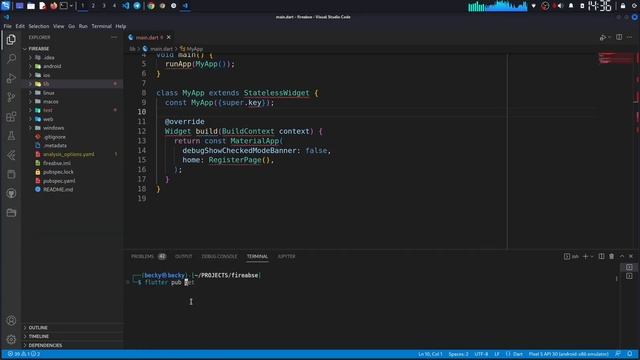Open the Run menu

point(83,26)
